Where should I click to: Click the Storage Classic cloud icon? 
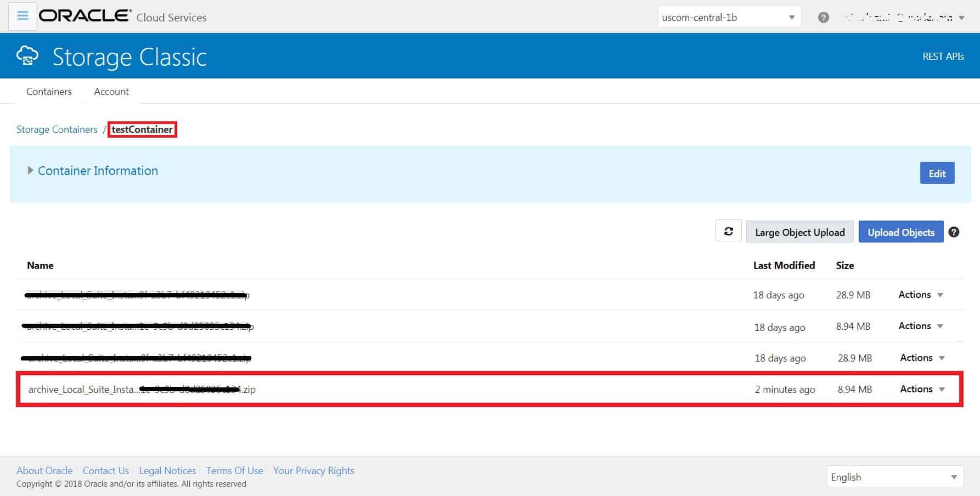[27, 56]
